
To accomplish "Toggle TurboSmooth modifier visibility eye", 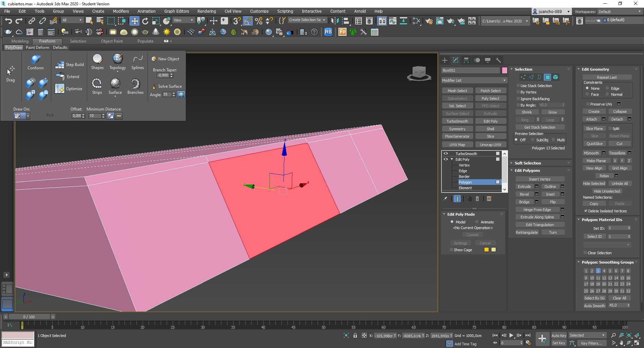I will [x=446, y=154].
